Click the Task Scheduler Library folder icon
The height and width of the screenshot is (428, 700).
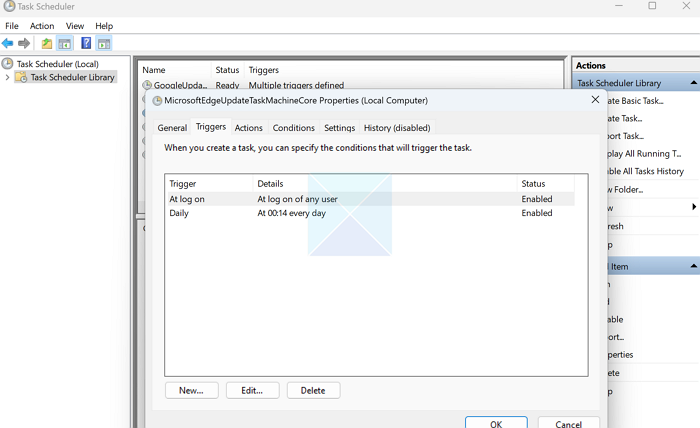tap(21, 77)
